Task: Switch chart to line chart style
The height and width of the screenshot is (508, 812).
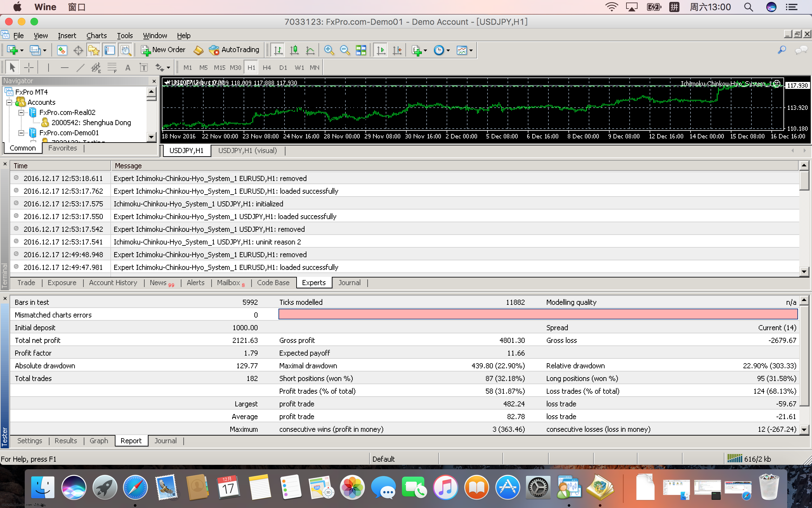Action: click(x=311, y=50)
